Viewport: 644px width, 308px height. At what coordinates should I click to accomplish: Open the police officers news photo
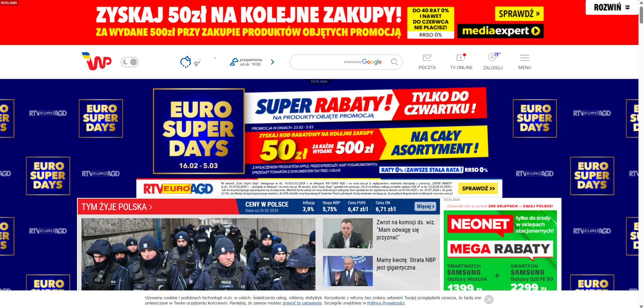[198, 254]
